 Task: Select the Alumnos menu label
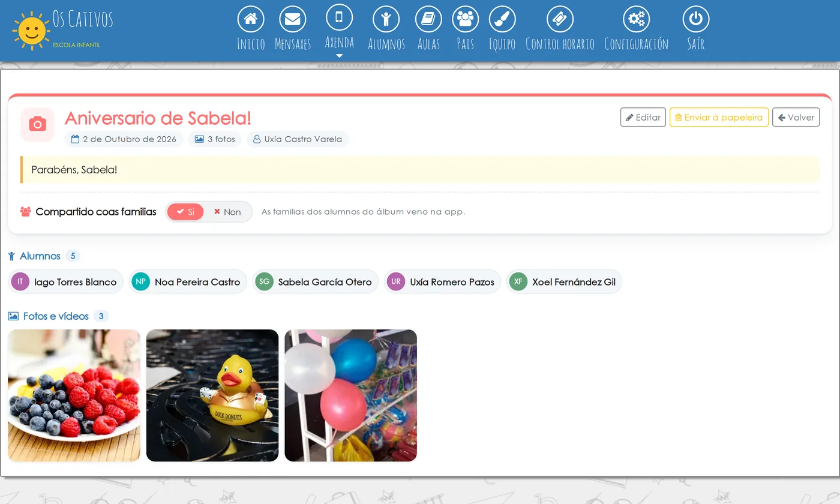[386, 44]
